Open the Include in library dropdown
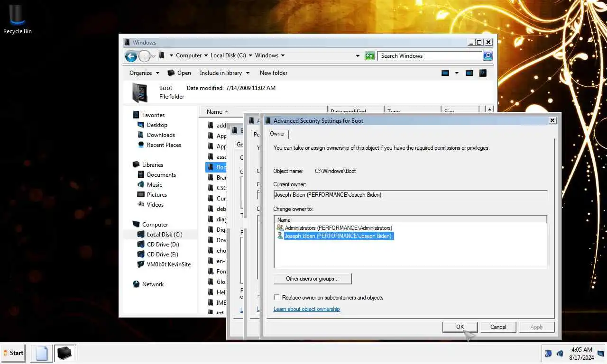Image resolution: width=607 pixels, height=364 pixels. coord(224,73)
